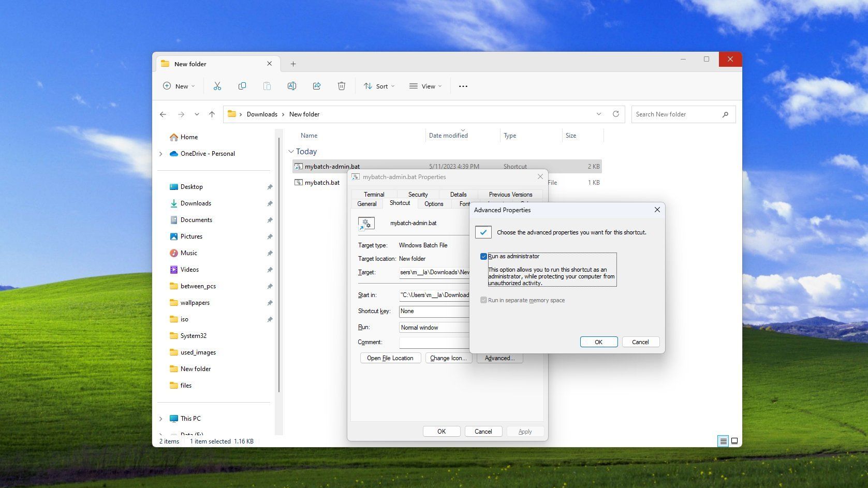This screenshot has width=868, height=488.
Task: Navigate up one folder level
Action: point(212,114)
